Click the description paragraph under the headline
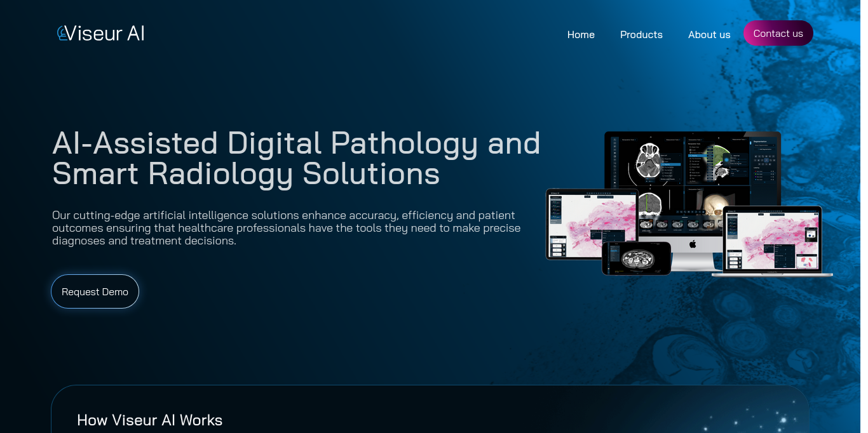 tap(286, 228)
